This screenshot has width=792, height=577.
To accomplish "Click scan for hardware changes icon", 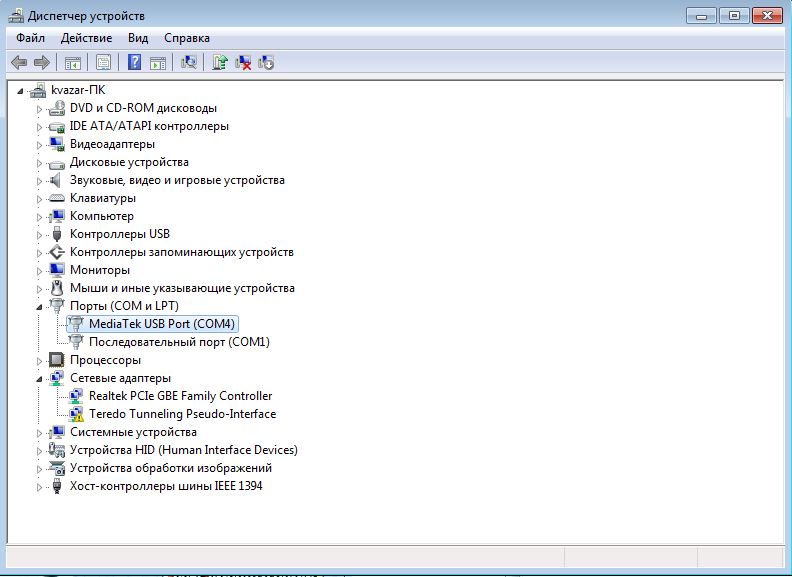I will 188,62.
